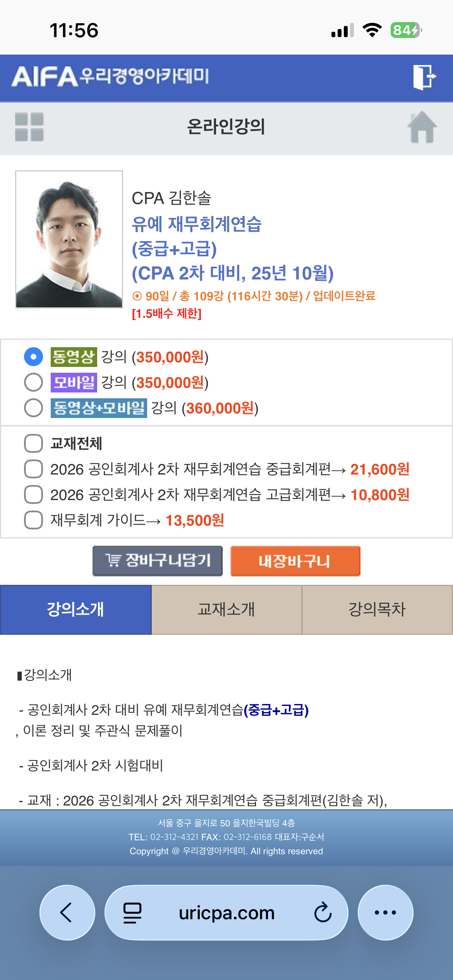Open browser more options ellipsis button
The width and height of the screenshot is (453, 980).
385,912
